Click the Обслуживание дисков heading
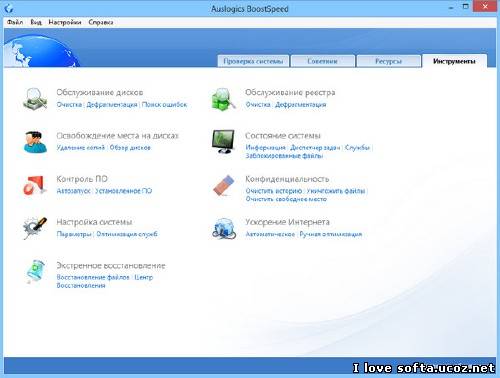 [100, 92]
